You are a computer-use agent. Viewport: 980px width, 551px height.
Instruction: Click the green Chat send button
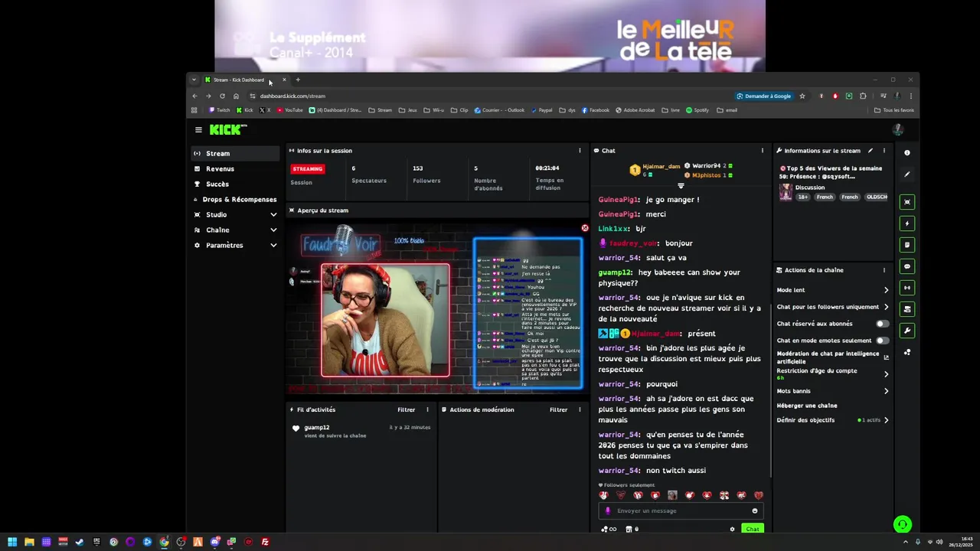(753, 529)
